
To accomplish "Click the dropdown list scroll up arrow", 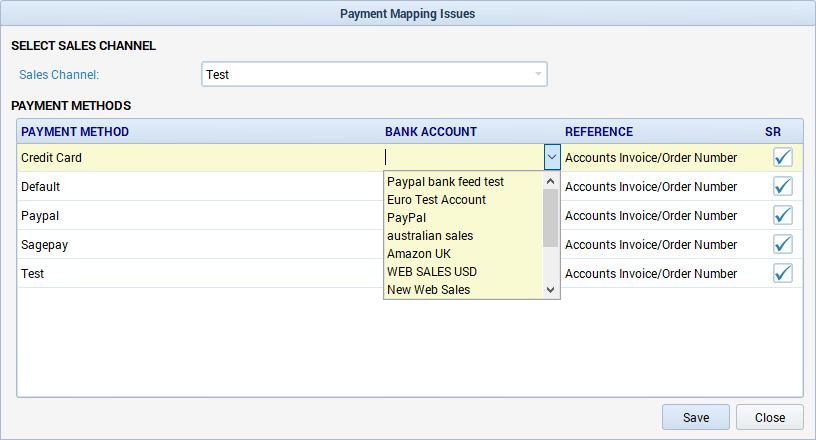I will point(551,181).
